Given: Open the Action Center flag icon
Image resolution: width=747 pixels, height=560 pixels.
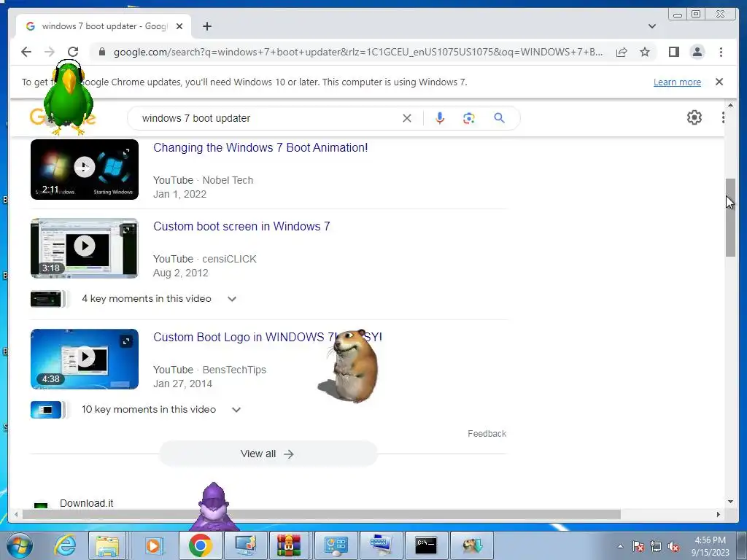Looking at the screenshot, I should [x=638, y=547].
